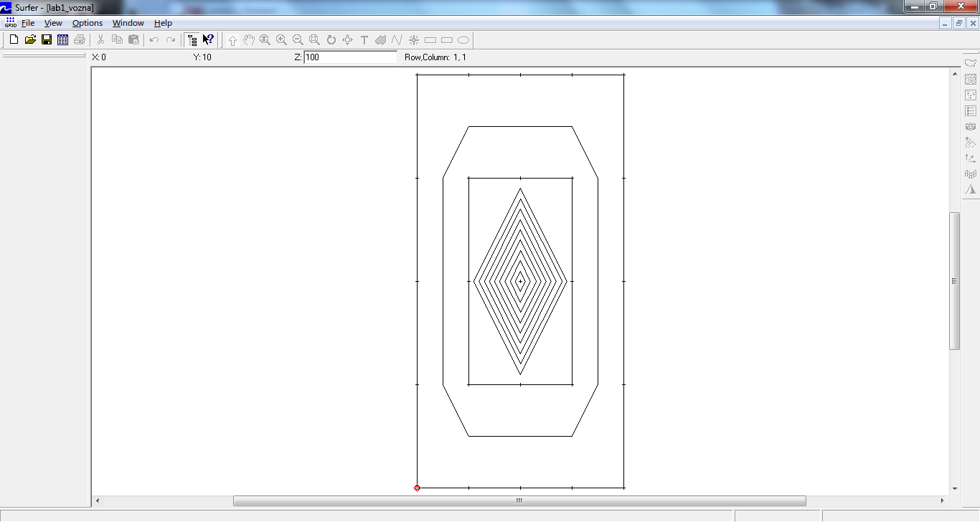This screenshot has height=522, width=980.
Task: Toggle the Object Manager tree icon
Action: click(x=192, y=40)
